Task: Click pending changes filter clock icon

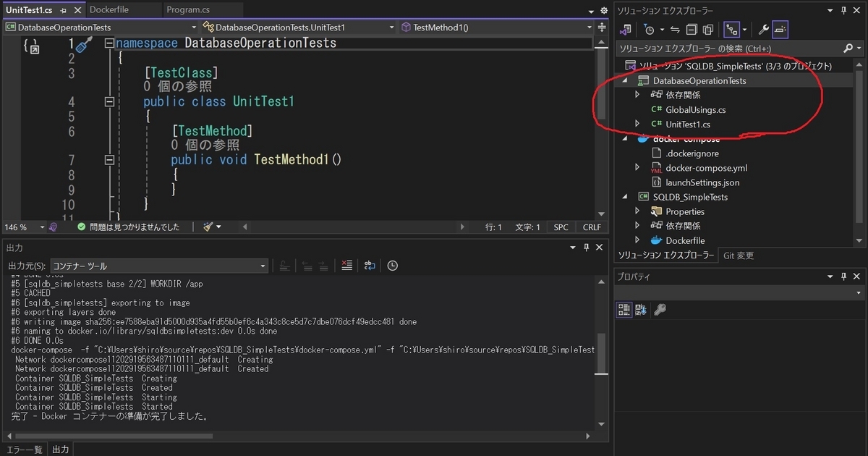Action: [650, 30]
